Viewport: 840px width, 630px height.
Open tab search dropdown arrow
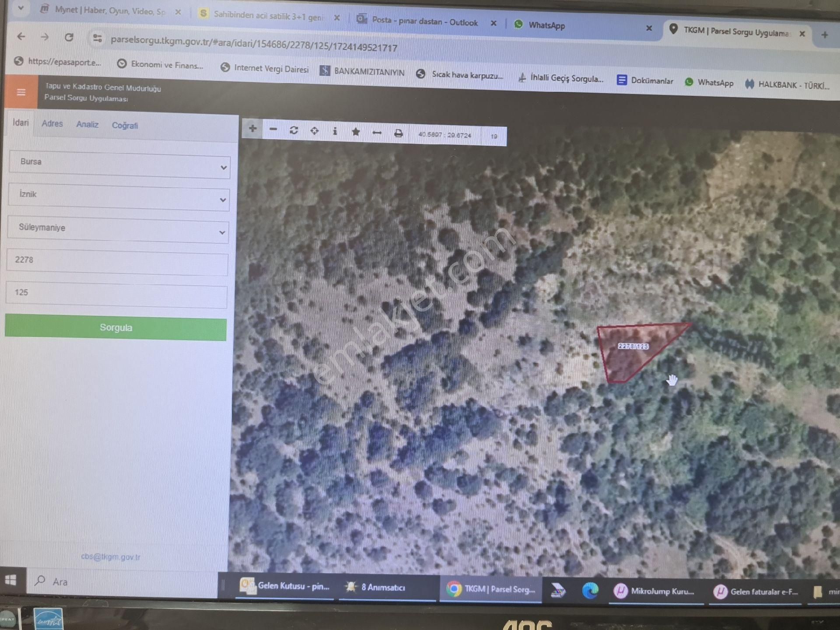21,8
